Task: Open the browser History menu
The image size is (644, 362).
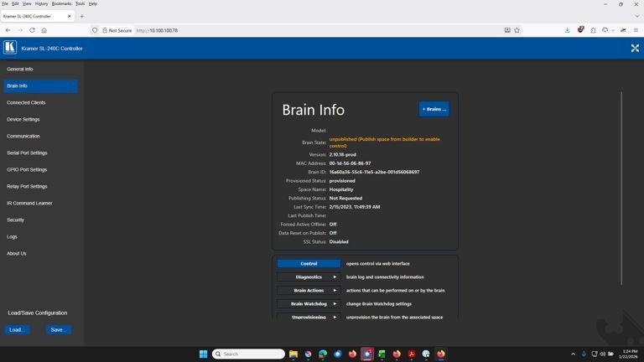Action: point(41,3)
